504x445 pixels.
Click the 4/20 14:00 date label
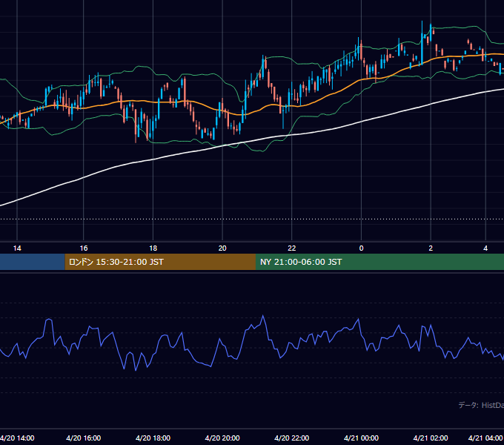[x=17, y=438]
